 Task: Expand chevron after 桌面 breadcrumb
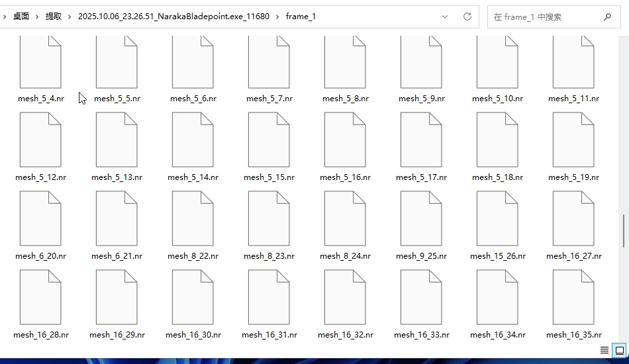(x=37, y=17)
